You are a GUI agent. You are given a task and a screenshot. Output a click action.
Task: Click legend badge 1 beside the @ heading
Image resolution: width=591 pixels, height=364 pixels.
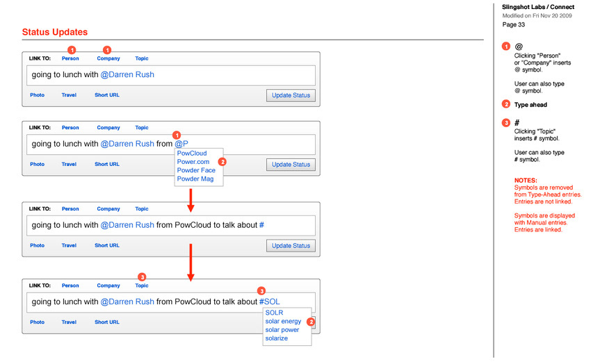pyautogui.click(x=505, y=47)
